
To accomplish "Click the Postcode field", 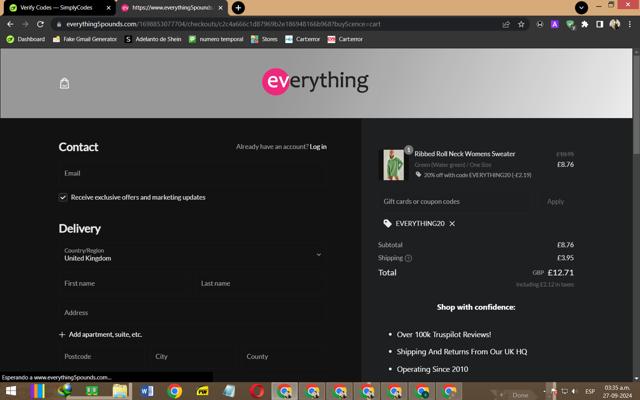I will coord(102,357).
